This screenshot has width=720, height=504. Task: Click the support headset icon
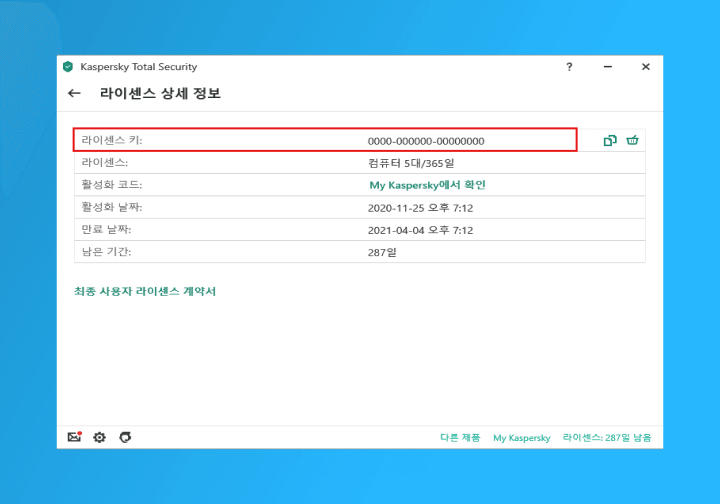[125, 437]
